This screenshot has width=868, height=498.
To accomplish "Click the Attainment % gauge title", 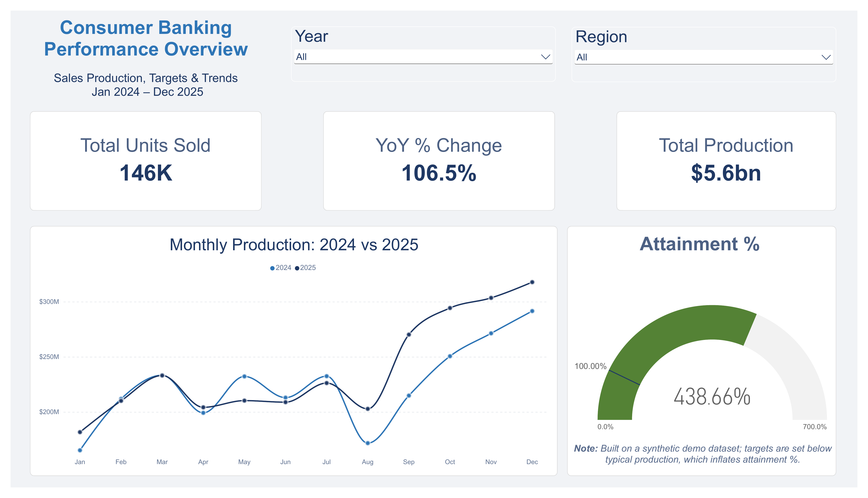I will click(x=700, y=244).
